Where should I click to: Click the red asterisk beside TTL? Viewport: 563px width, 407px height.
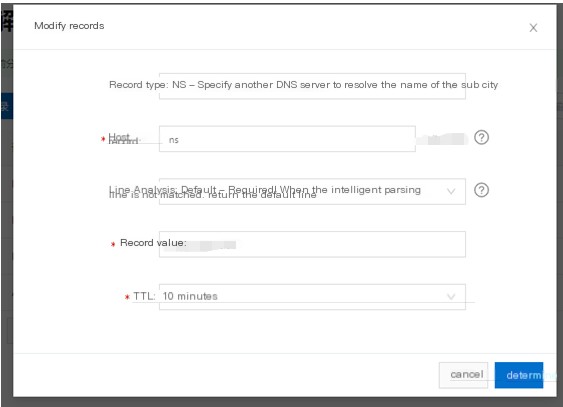[127, 297]
